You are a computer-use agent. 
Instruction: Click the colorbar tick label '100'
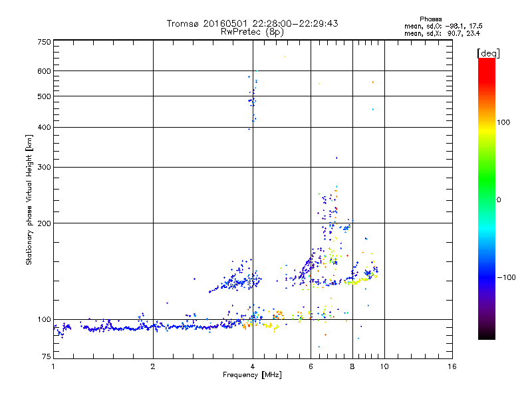503,122
